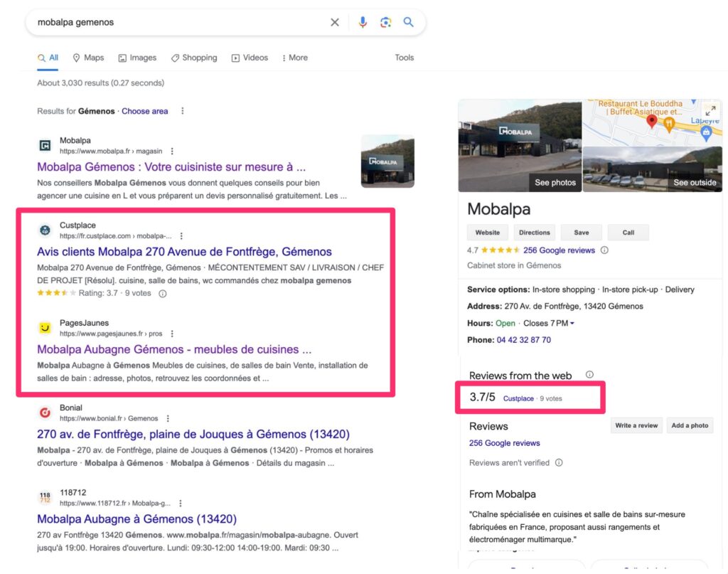728x574 pixels.
Task: Open three-dot options for Custplace result
Action: (x=181, y=236)
